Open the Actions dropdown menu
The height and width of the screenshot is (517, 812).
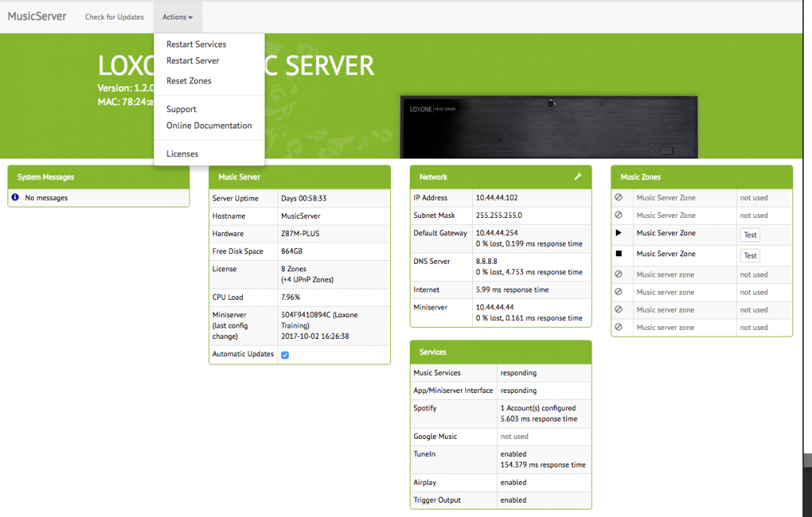pos(177,17)
